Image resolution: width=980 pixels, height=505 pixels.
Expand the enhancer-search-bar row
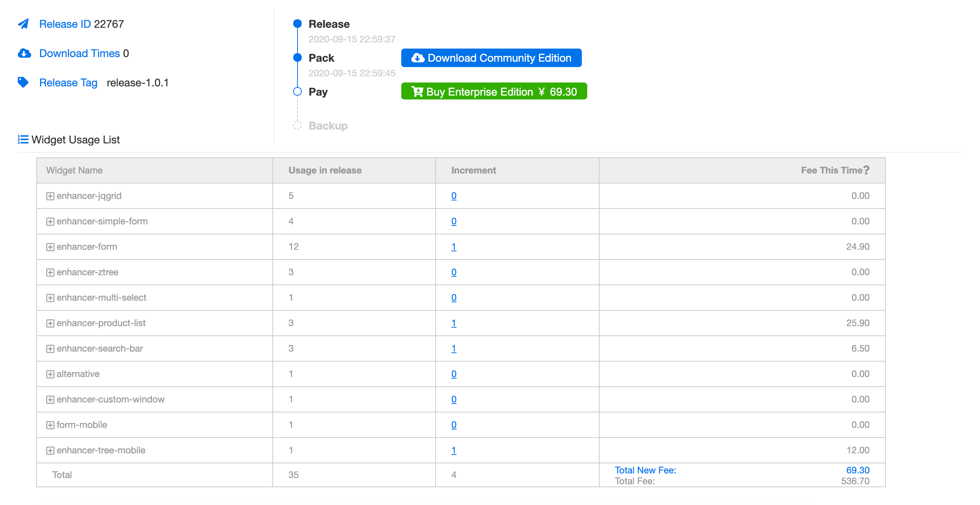point(50,349)
